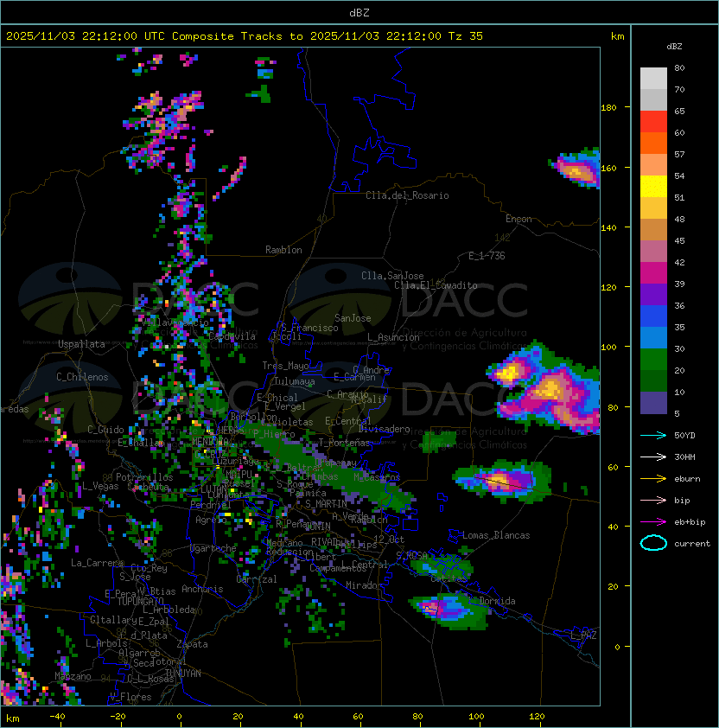Click the 'Tz 35' header value
719x728 pixels.
coord(466,36)
